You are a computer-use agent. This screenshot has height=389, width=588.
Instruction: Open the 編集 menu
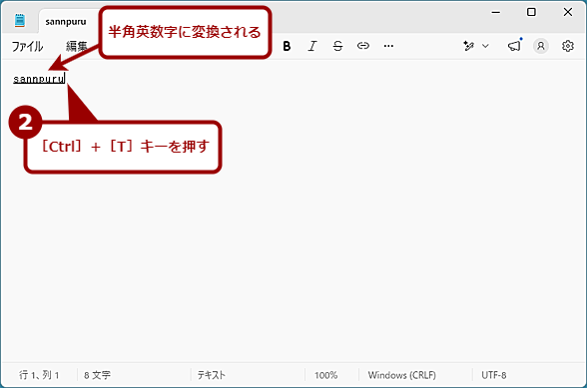coord(77,47)
